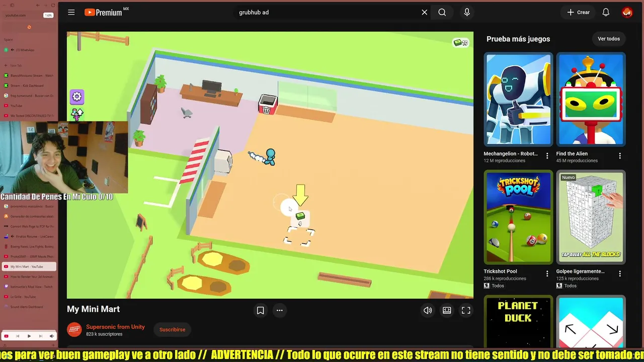Open YouTube notifications bell
Screen dimensions: 644x362
[x=606, y=13]
